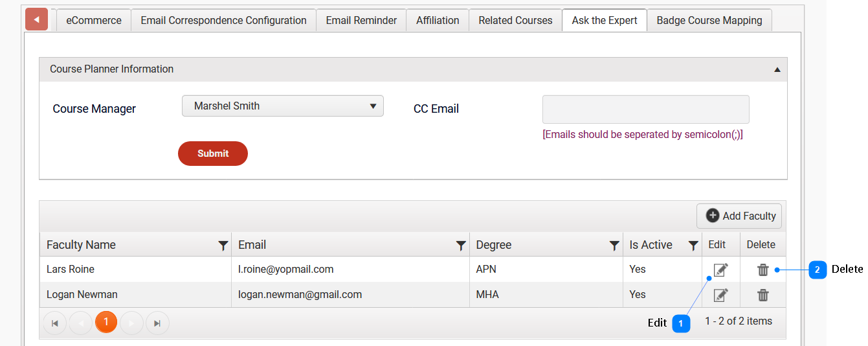Edit the Logan Newman faculty row
Screen dimensions: 868x346
720,295
